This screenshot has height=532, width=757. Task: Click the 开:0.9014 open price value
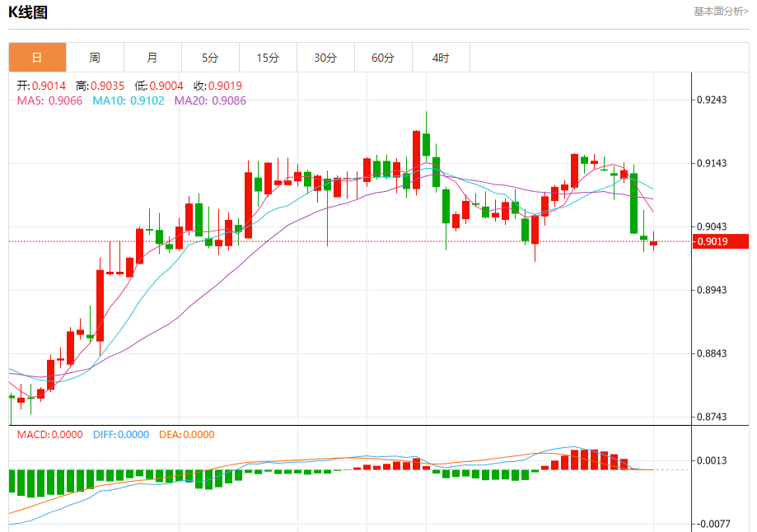[41, 86]
